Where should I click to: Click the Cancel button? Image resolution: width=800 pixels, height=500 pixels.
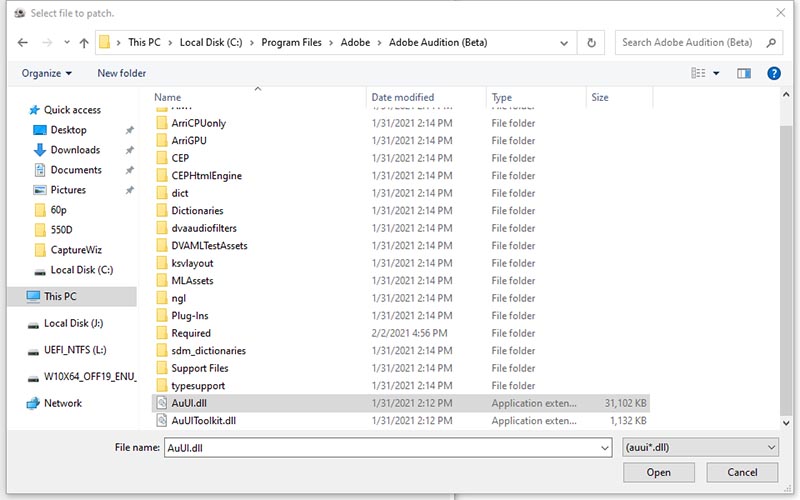[742, 472]
